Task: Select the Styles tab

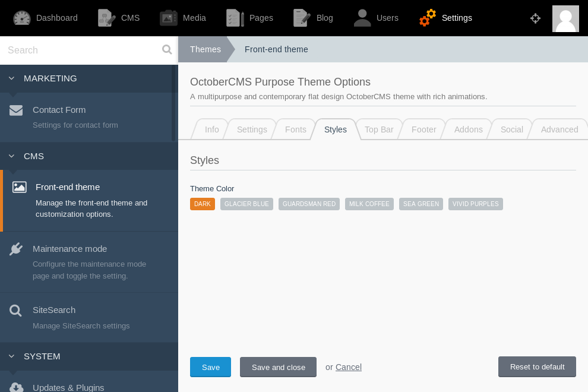Action: [335, 129]
